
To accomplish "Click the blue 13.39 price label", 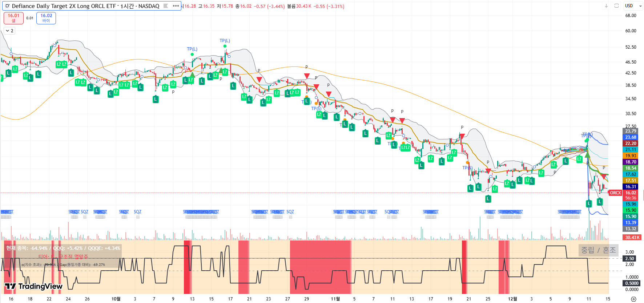I will click(x=631, y=223).
